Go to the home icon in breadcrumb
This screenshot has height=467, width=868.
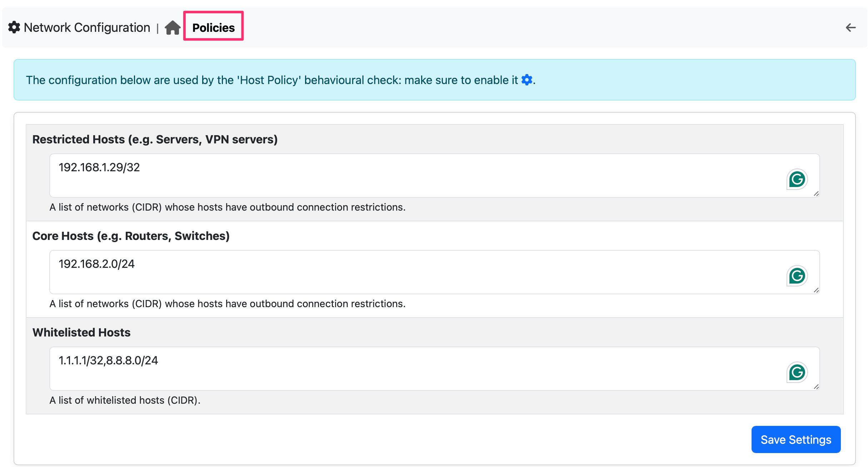click(173, 28)
